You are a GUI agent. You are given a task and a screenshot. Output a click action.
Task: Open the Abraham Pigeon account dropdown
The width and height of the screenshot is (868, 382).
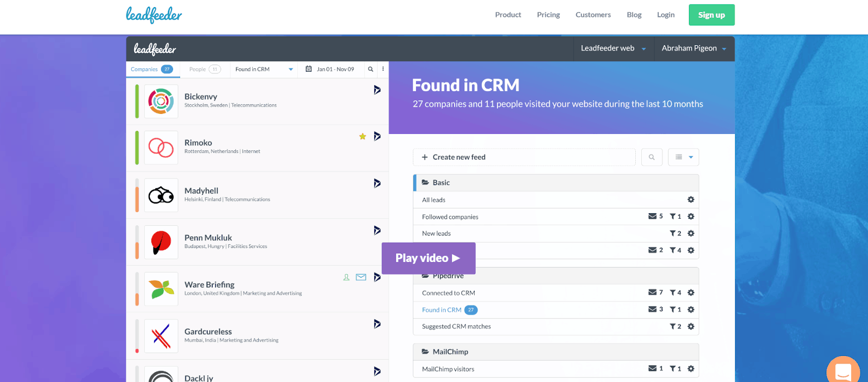point(694,48)
